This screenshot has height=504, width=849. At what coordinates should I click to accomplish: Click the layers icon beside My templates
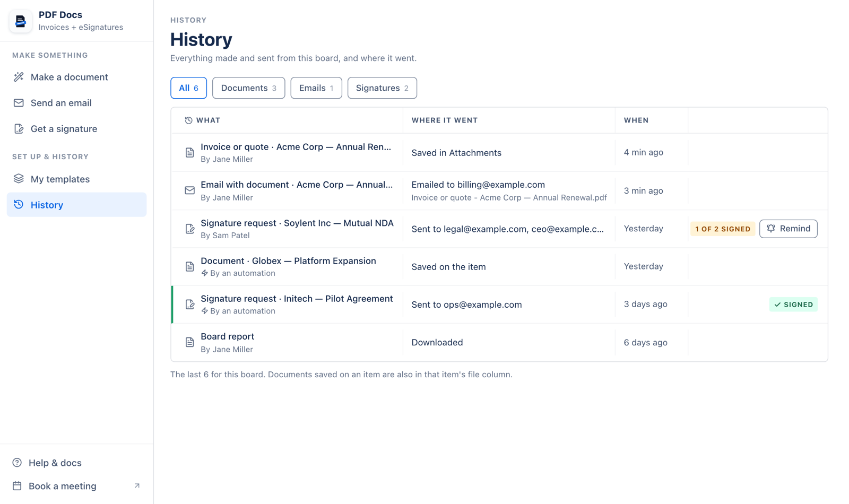point(19,179)
